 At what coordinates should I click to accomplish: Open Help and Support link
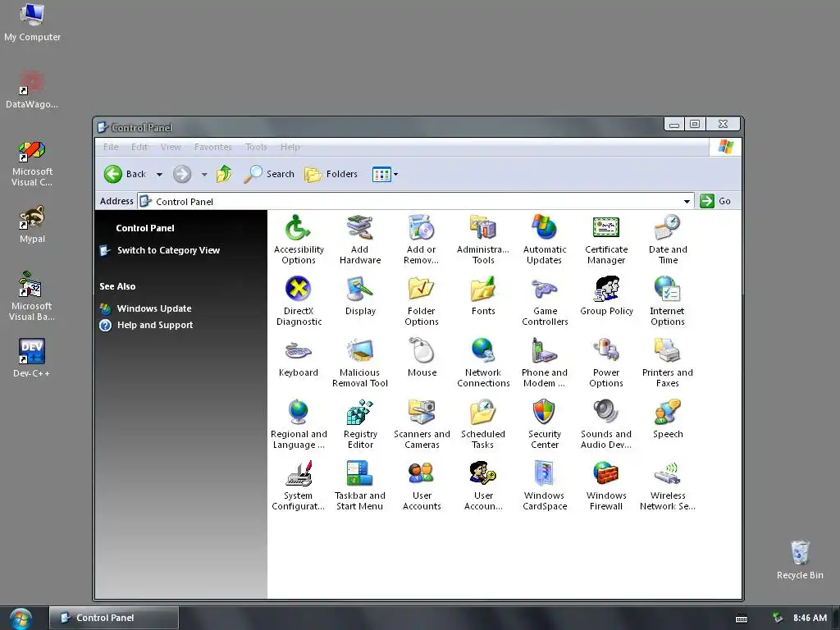(x=155, y=325)
